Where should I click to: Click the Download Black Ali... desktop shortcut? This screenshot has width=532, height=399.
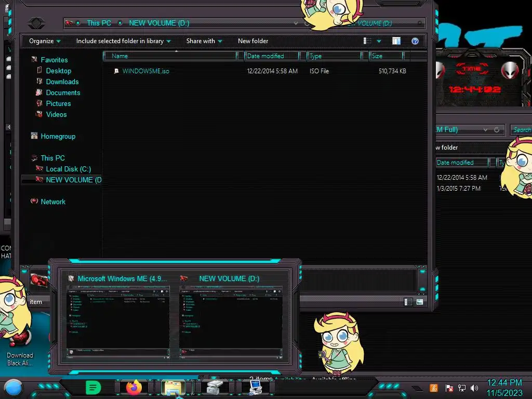coord(20,350)
